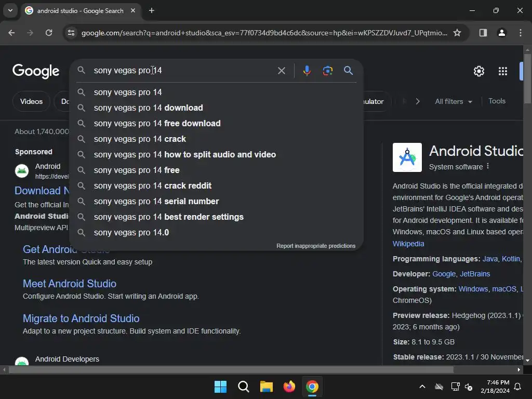Open the taskbar clock and date
The width and height of the screenshot is (532, 399).
[x=495, y=387]
